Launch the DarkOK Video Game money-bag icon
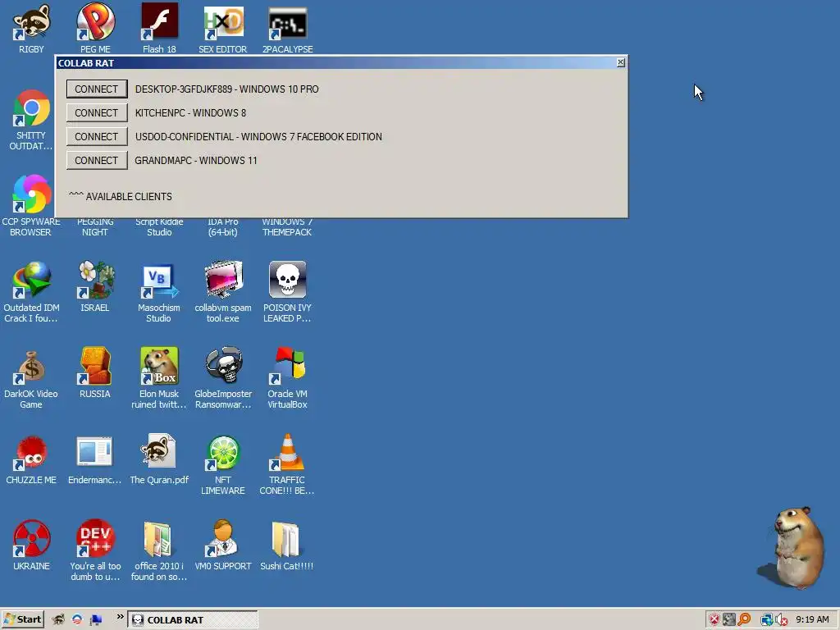This screenshot has width=840, height=630. coord(32,367)
